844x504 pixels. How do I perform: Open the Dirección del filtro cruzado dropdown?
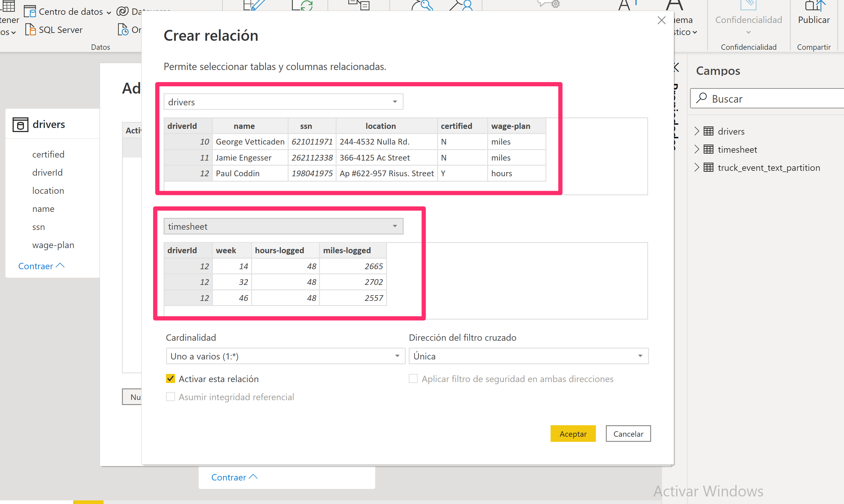click(529, 356)
